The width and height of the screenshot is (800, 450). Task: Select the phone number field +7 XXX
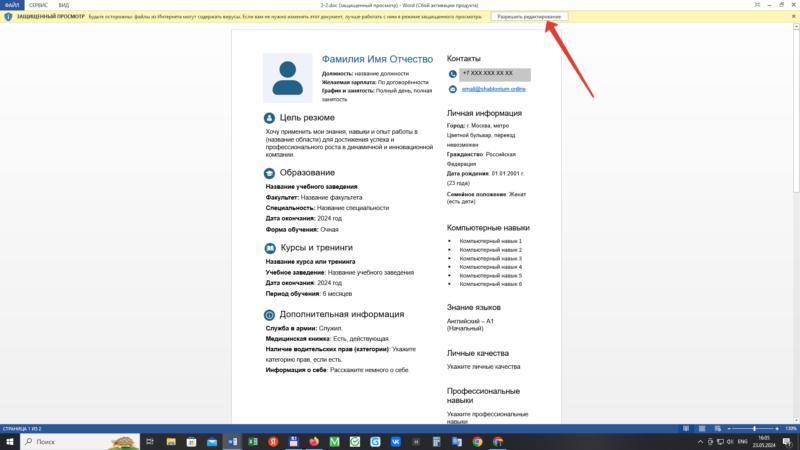click(x=495, y=74)
